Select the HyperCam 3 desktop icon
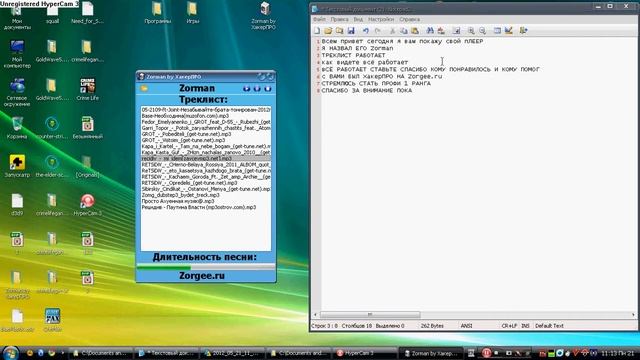 (x=87, y=205)
